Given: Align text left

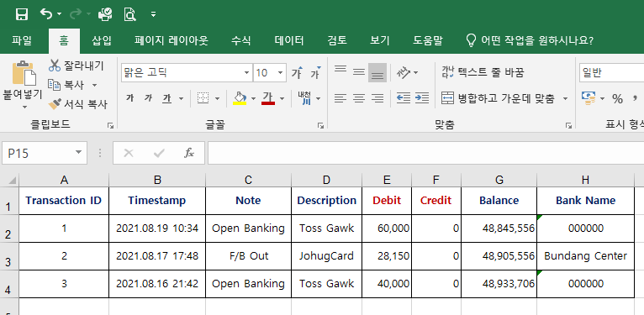Looking at the screenshot, I should click(340, 98).
